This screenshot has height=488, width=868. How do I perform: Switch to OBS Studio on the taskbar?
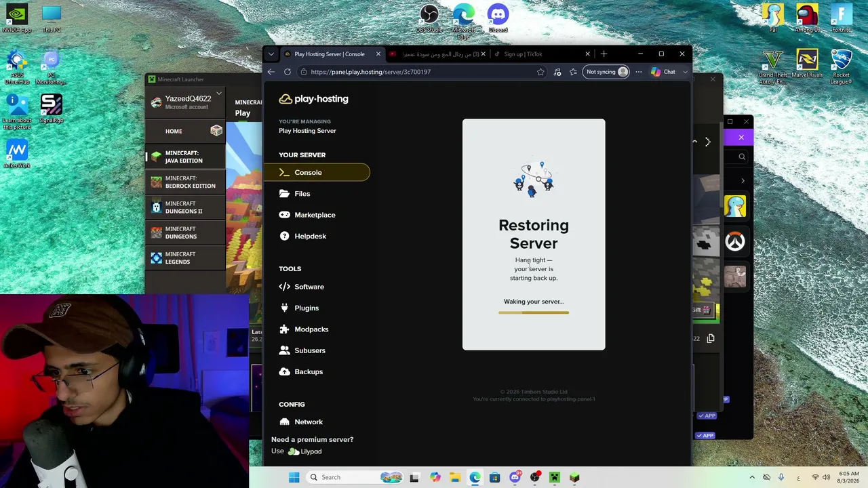click(x=535, y=477)
